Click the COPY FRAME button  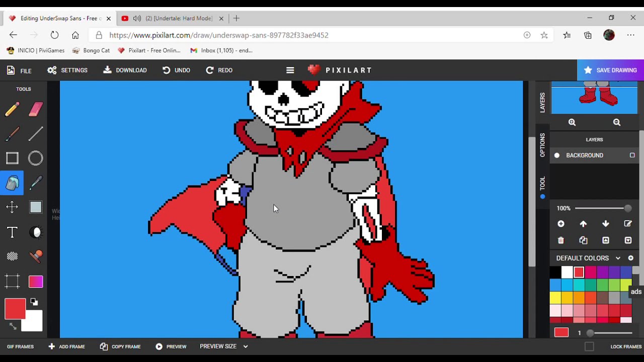pyautogui.click(x=120, y=346)
